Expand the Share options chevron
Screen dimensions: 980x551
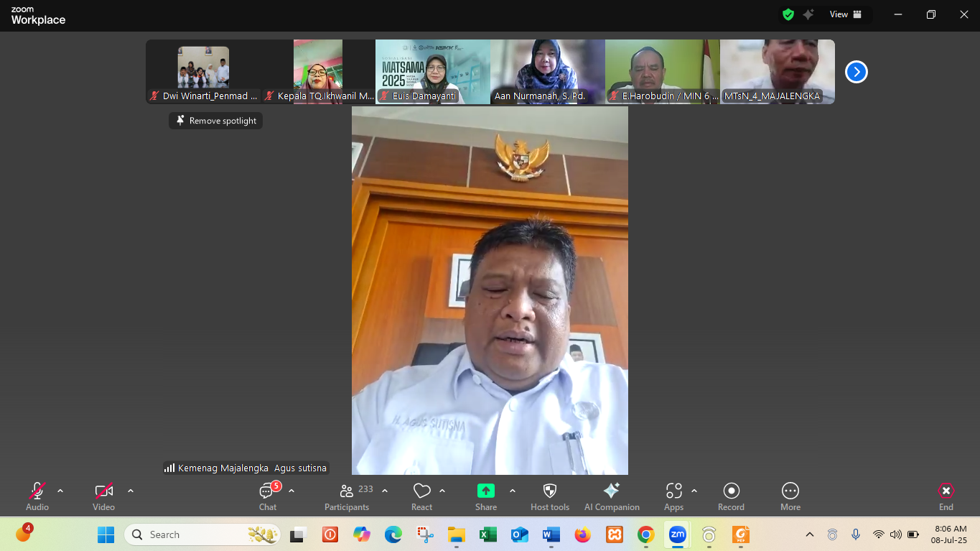(513, 491)
